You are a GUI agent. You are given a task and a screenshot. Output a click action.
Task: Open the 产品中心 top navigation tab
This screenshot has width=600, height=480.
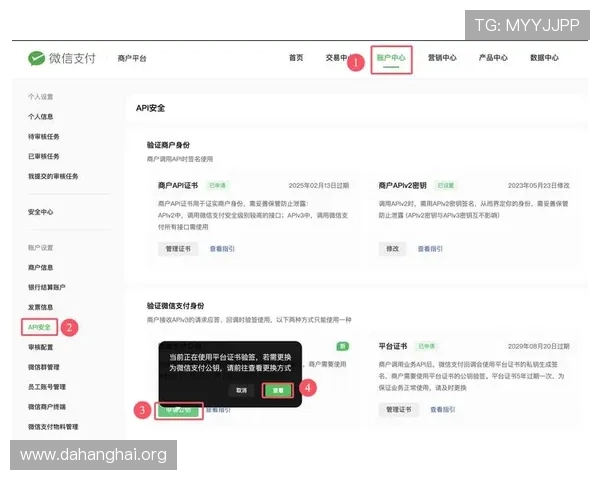[493, 58]
